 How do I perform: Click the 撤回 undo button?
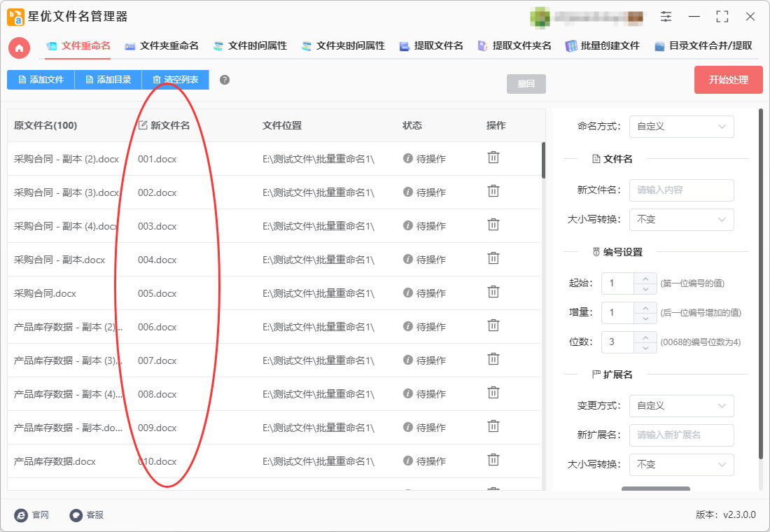(x=526, y=83)
